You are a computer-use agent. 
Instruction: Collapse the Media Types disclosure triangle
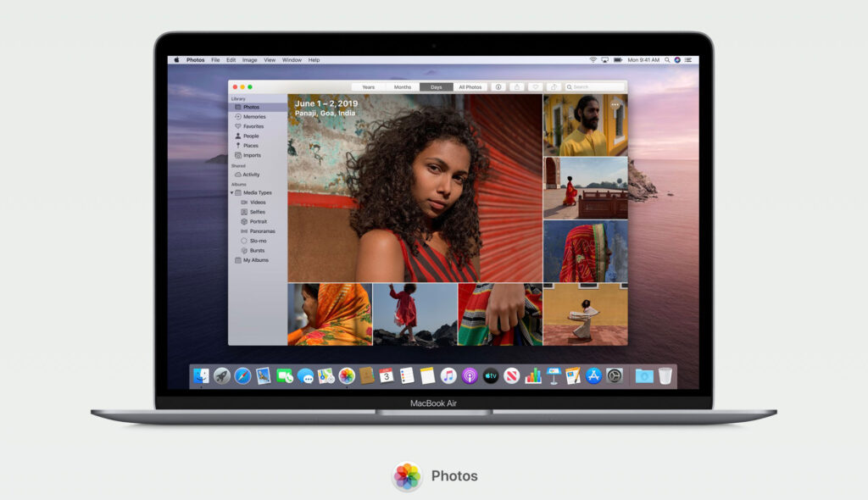232,193
